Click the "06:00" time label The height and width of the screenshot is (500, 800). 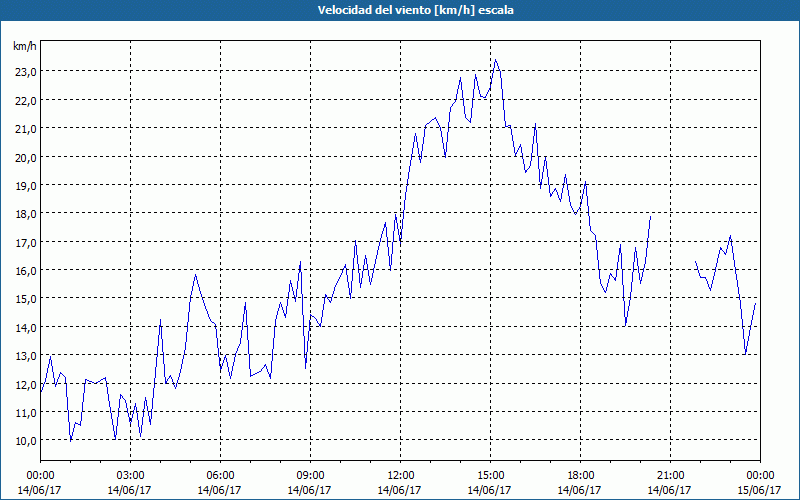tap(220, 476)
